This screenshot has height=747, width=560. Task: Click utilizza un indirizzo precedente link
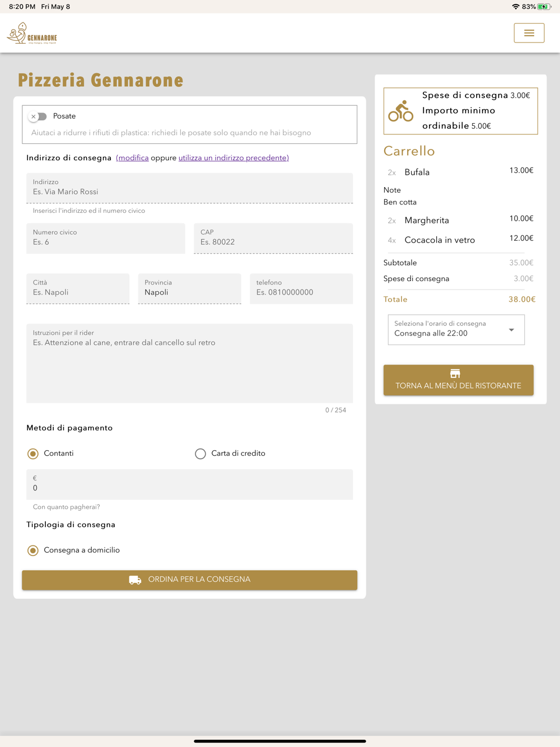pyautogui.click(x=234, y=158)
